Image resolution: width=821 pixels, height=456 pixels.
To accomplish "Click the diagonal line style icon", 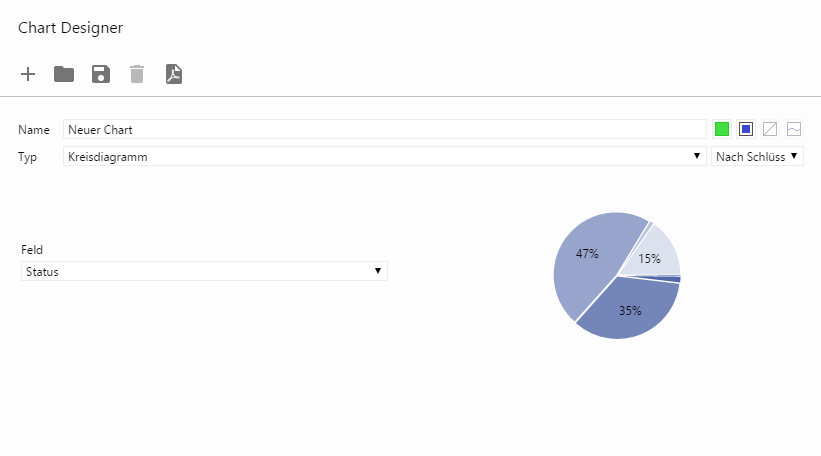I will point(770,129).
